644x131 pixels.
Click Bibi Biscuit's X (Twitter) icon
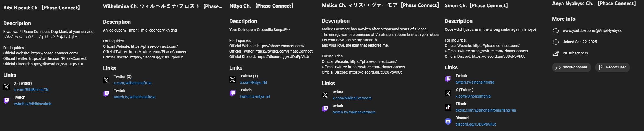[x=6, y=87]
